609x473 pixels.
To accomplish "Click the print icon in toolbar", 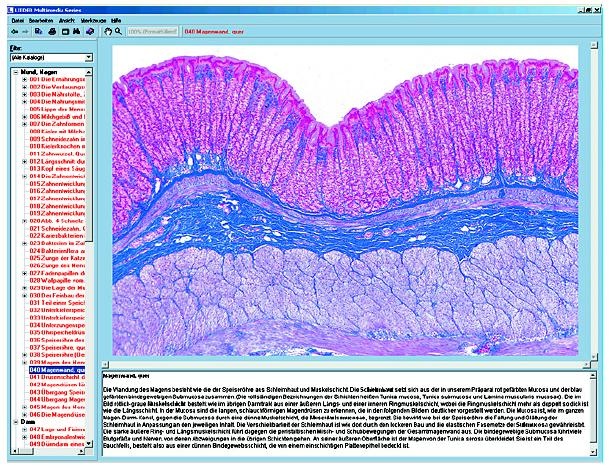I will 52,32.
